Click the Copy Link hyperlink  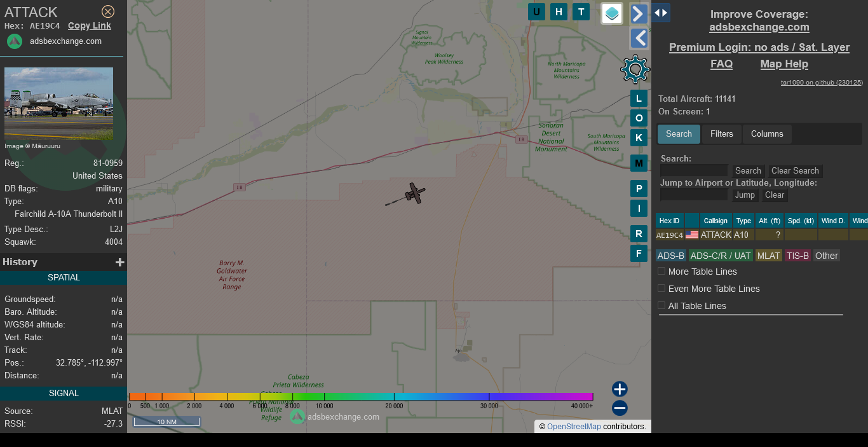[90, 26]
